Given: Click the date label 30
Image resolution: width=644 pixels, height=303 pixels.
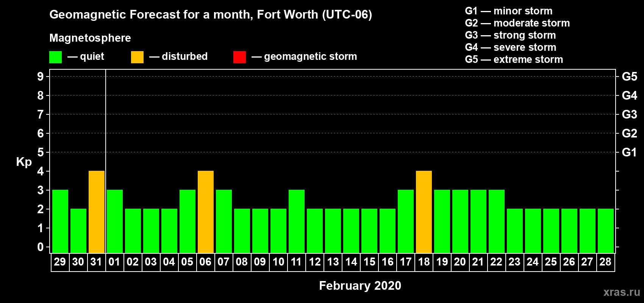Looking at the screenshot, I should pos(78,262).
